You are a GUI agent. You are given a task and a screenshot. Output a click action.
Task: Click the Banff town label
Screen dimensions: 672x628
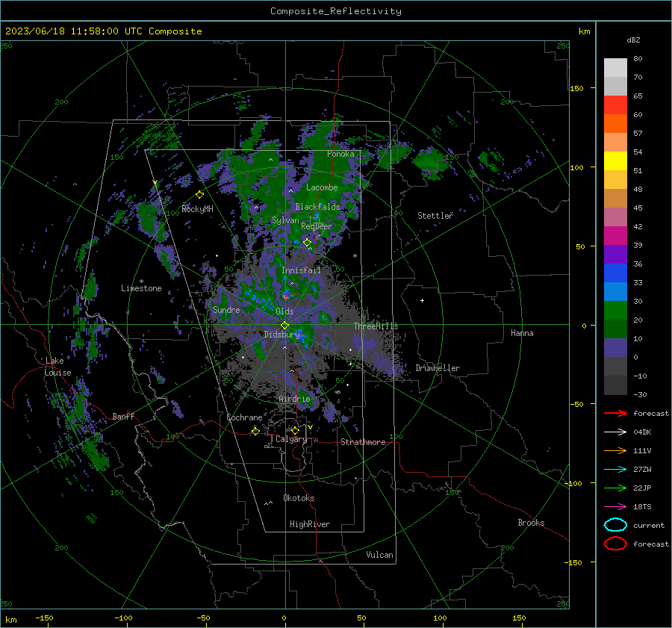coord(123,417)
